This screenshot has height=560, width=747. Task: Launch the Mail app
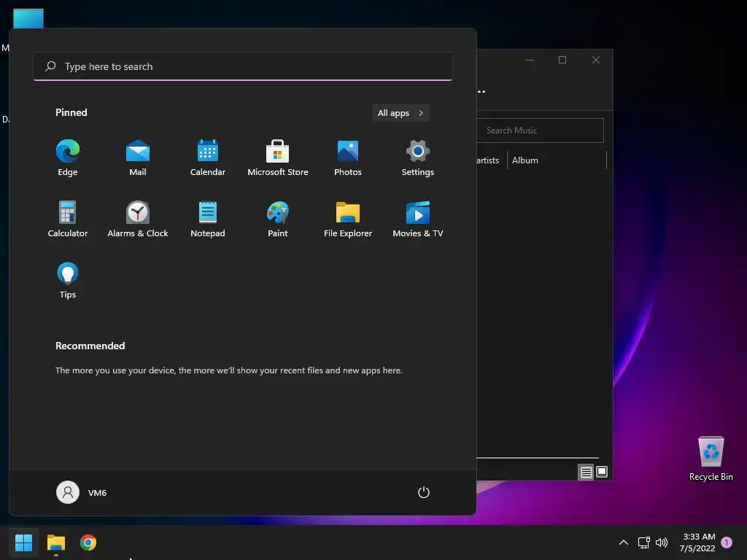pyautogui.click(x=138, y=158)
